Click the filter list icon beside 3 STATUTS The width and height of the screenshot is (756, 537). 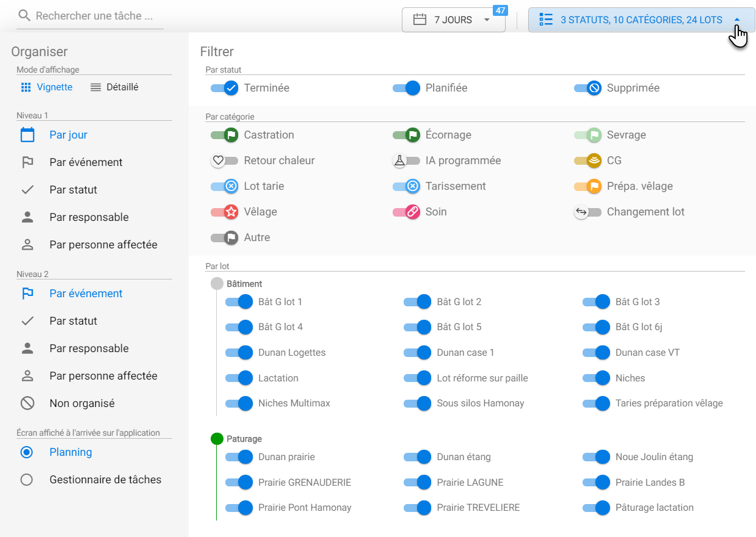tap(546, 20)
